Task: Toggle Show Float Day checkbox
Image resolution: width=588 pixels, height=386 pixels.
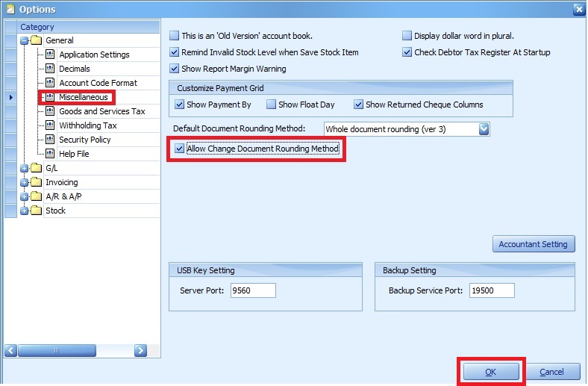Action: tap(272, 105)
